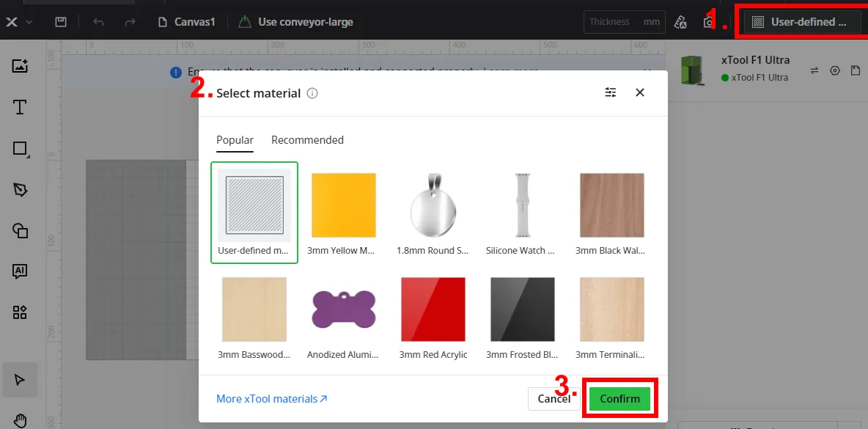Select the pen vector tool

(20, 190)
